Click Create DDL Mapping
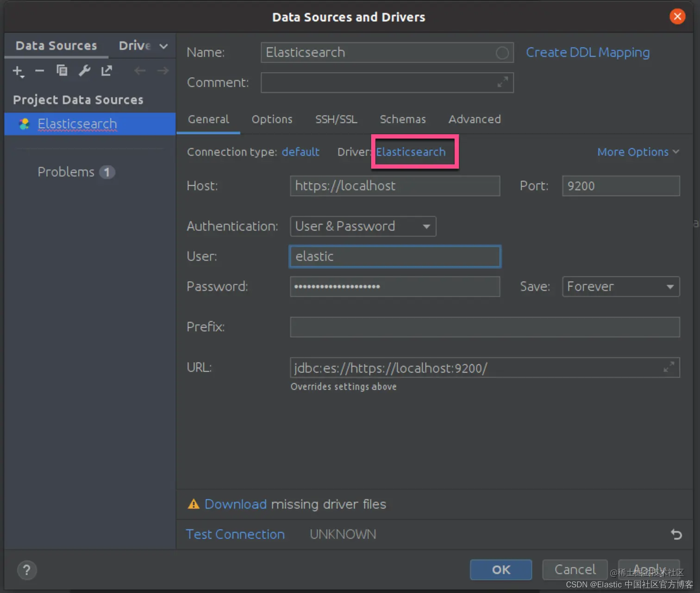 (x=587, y=52)
